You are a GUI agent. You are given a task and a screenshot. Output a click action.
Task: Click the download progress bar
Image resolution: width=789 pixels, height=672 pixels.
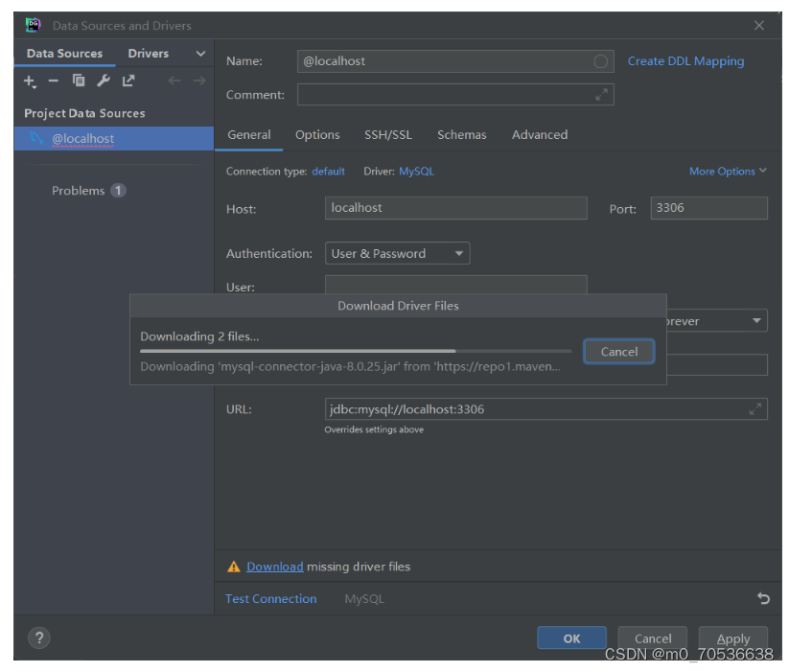pyautogui.click(x=356, y=351)
